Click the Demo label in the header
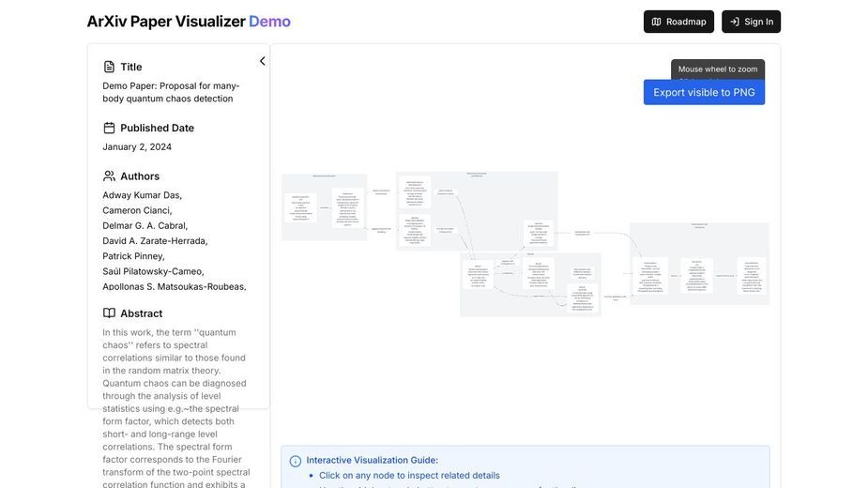 coord(269,21)
